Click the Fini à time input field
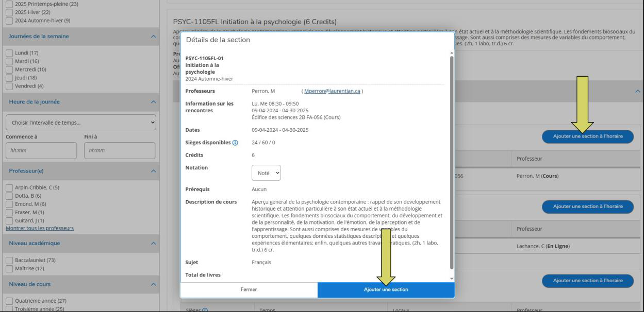Viewport: 644px width, 312px height. (119, 150)
